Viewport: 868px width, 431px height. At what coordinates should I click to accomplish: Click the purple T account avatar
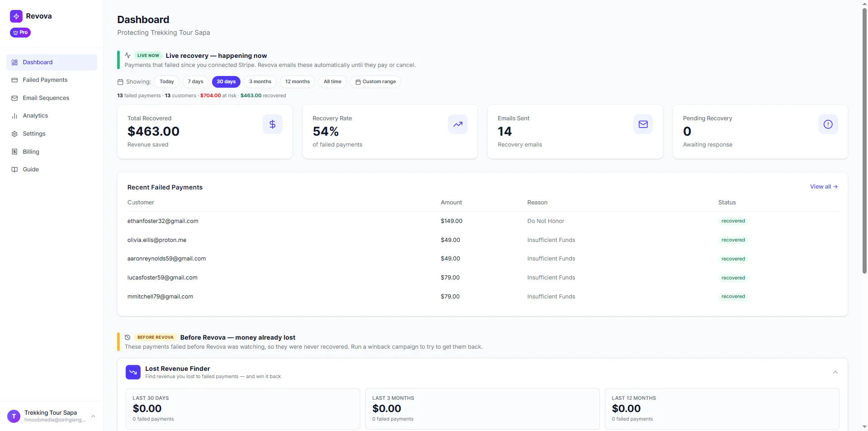click(x=14, y=416)
